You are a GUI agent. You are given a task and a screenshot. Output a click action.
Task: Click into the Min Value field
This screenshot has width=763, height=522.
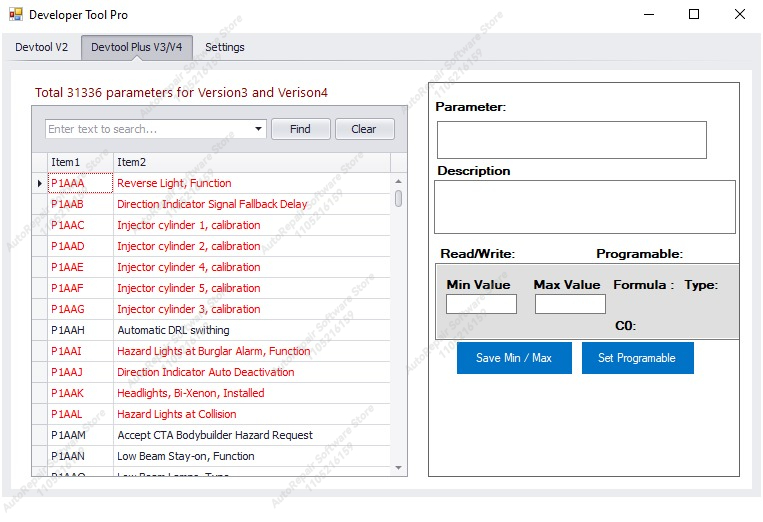click(481, 304)
